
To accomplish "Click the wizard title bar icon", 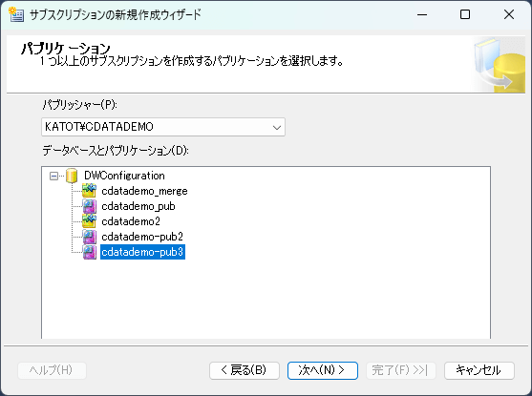I will click(x=16, y=14).
